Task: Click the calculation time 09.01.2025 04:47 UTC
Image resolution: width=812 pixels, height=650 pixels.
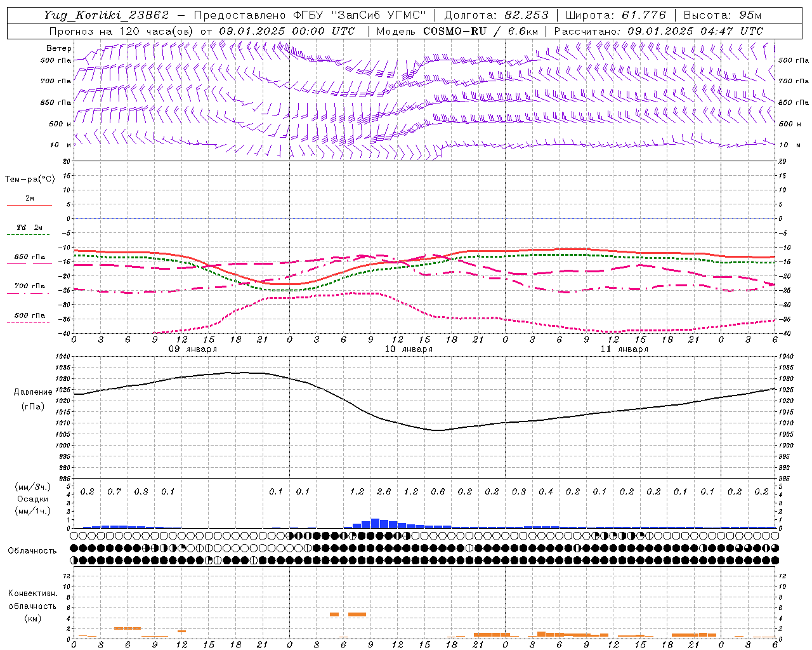Action: pos(695,31)
